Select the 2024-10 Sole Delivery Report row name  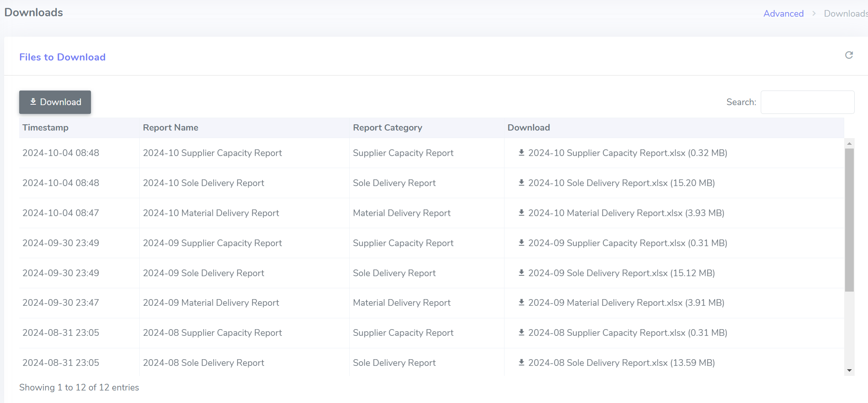[x=203, y=183]
